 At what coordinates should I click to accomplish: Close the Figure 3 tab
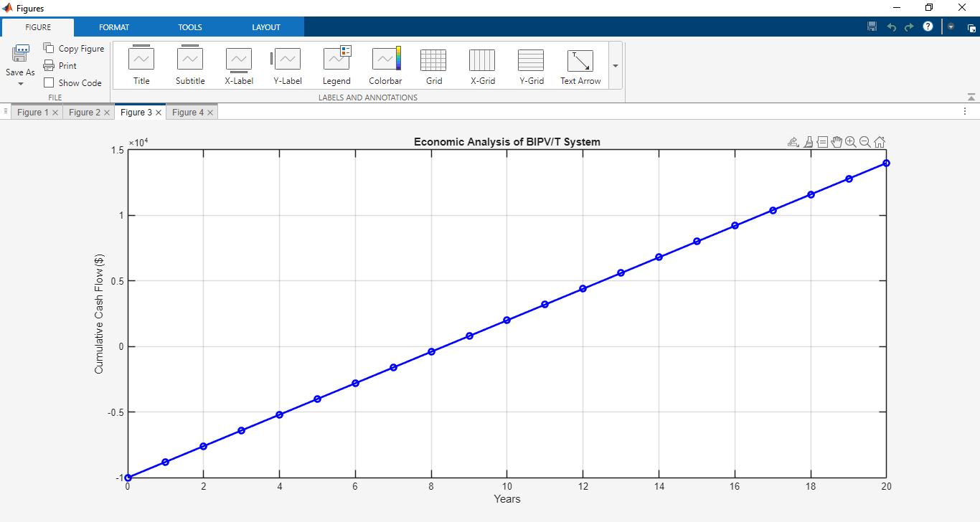(x=159, y=113)
